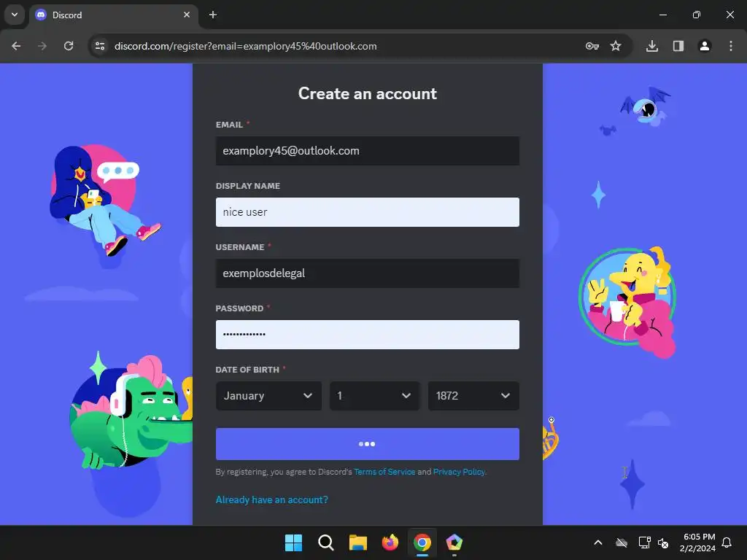Image resolution: width=747 pixels, height=560 pixels.
Task: Open Firefox from the taskbar
Action: [x=390, y=542]
